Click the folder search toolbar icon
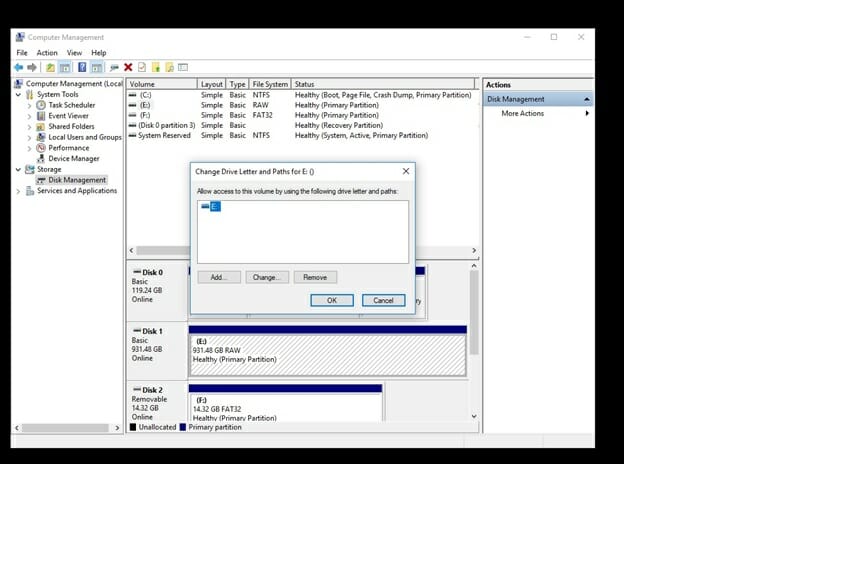 (x=170, y=67)
